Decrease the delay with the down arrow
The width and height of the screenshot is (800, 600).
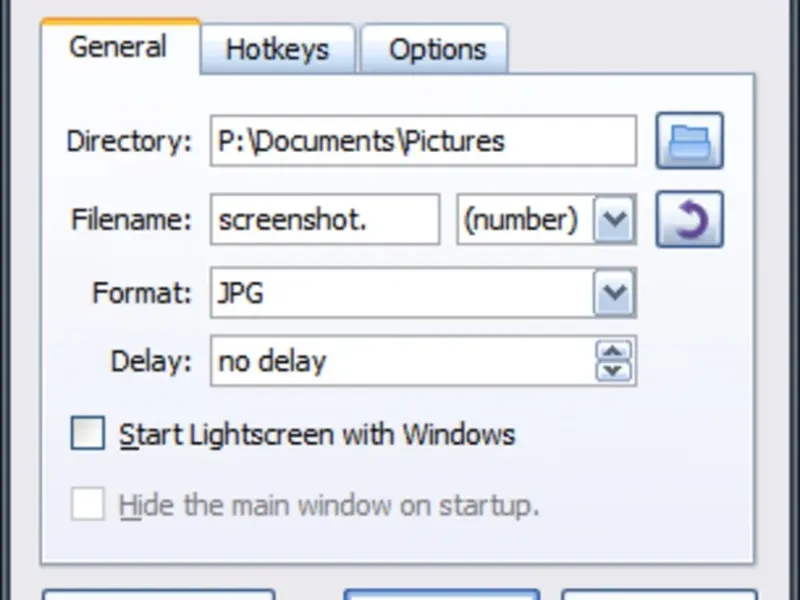614,370
